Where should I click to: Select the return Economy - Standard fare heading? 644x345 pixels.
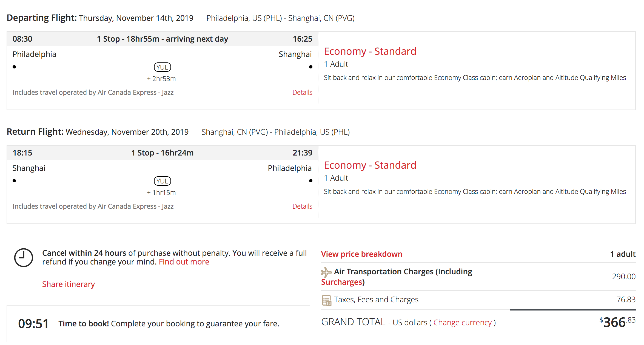coord(370,165)
